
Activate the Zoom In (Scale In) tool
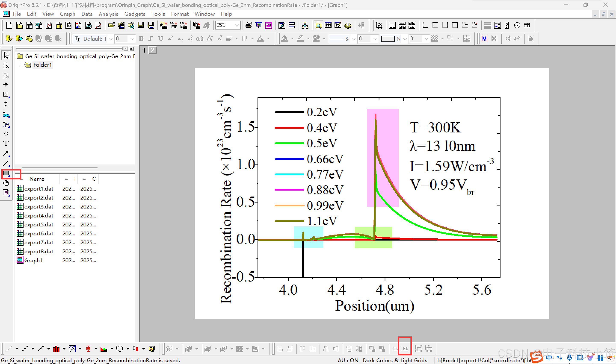click(6, 65)
